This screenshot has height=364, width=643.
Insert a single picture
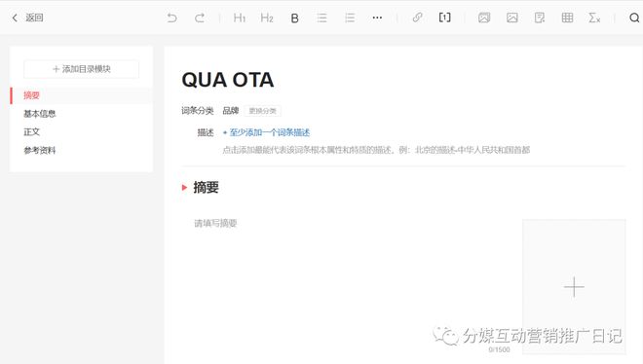pyautogui.click(x=511, y=18)
